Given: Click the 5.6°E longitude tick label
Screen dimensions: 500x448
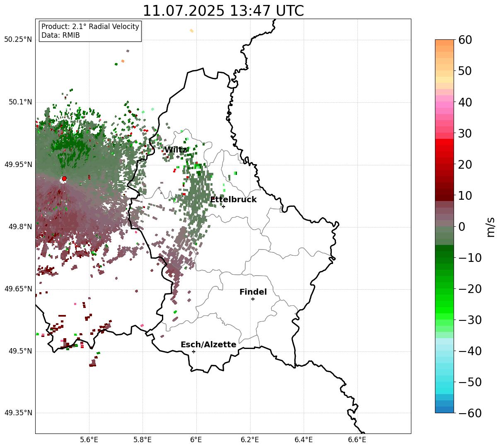Looking at the screenshot, I should [89, 440].
